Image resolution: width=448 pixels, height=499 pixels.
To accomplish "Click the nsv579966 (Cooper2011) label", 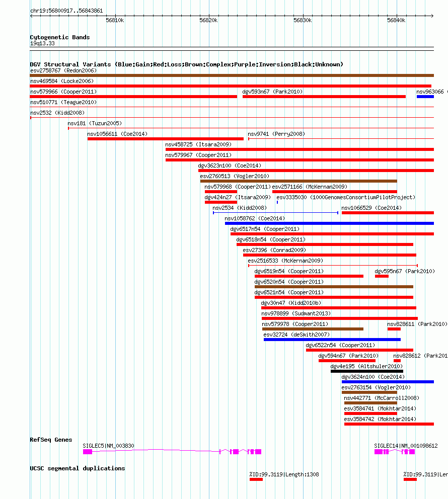I will (63, 92).
